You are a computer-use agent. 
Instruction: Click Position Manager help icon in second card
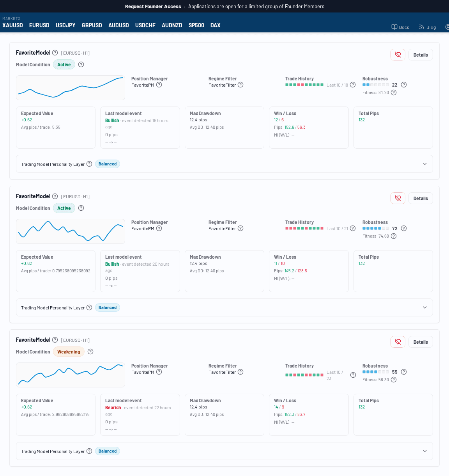pyautogui.click(x=159, y=228)
